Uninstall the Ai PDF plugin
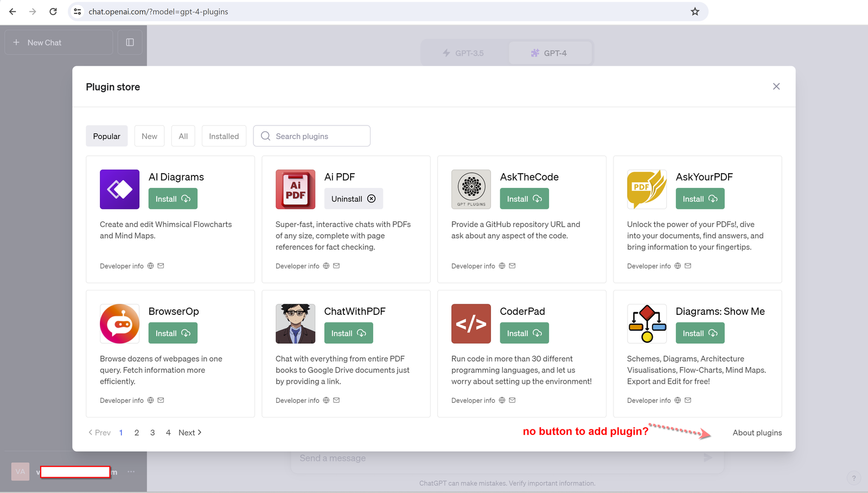The width and height of the screenshot is (868, 493). click(354, 199)
